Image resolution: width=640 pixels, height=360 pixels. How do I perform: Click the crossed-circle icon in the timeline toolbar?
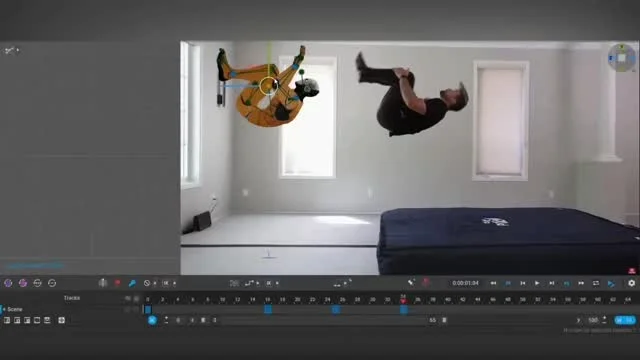point(147,283)
